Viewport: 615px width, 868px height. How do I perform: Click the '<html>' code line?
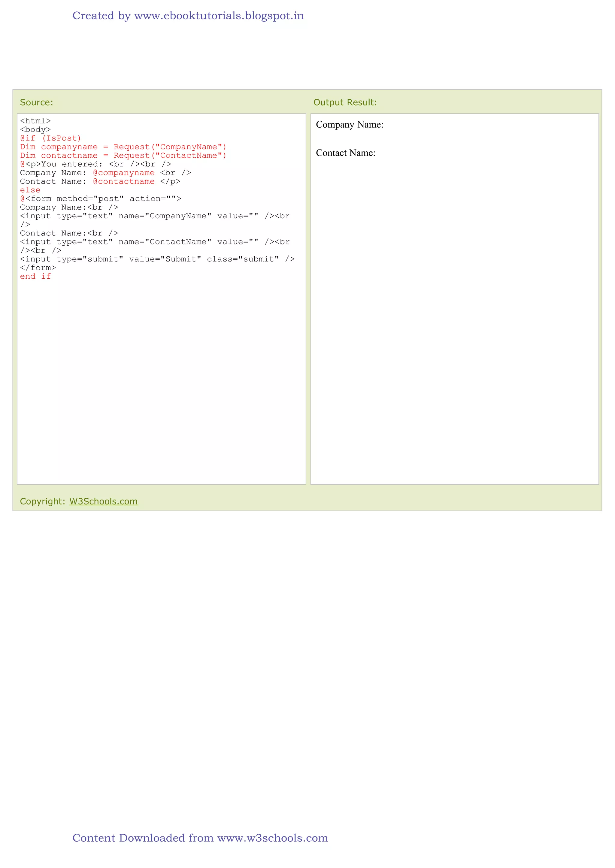click(x=35, y=121)
